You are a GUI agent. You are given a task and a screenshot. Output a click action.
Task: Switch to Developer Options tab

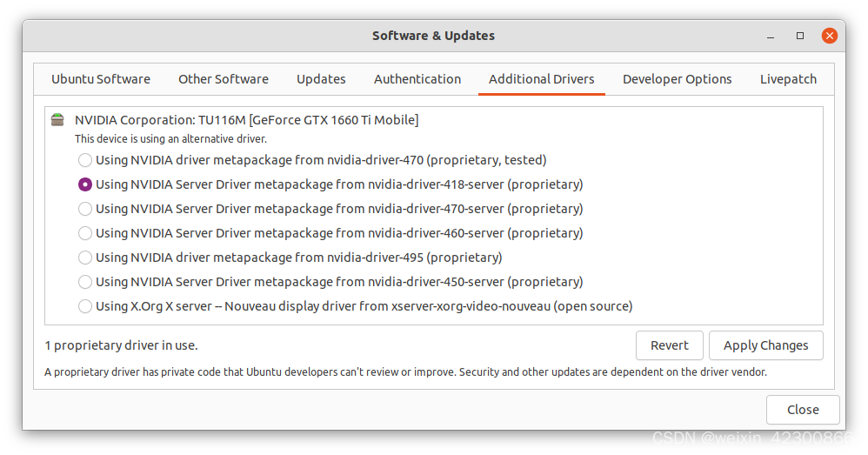tap(677, 79)
